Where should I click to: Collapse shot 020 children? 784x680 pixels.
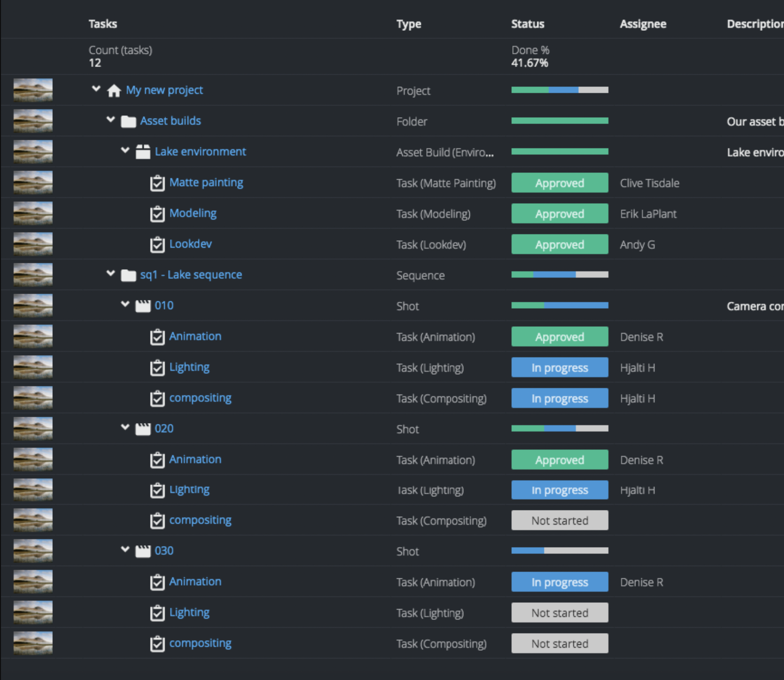[126, 427]
